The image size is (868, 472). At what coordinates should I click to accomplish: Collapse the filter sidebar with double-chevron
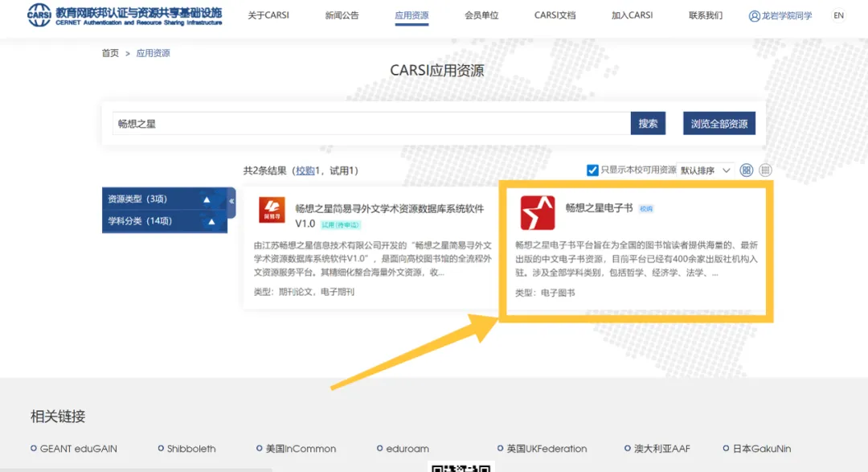[231, 201]
